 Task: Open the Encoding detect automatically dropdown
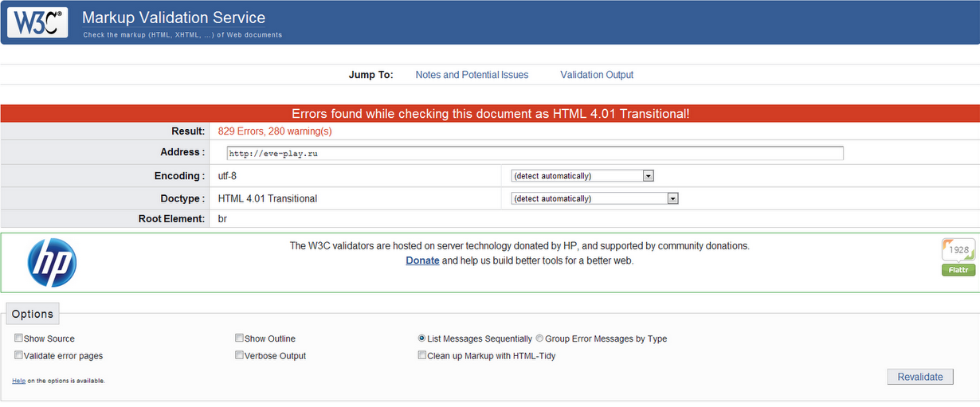click(582, 176)
